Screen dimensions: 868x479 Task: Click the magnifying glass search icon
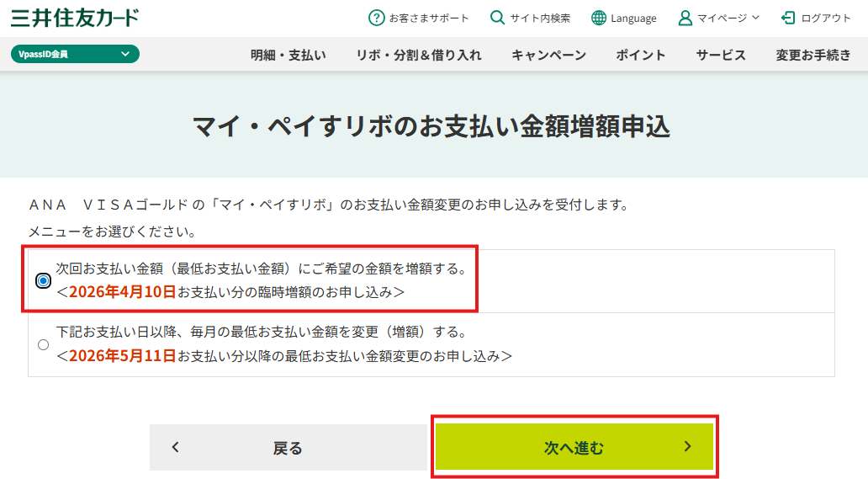click(x=497, y=18)
